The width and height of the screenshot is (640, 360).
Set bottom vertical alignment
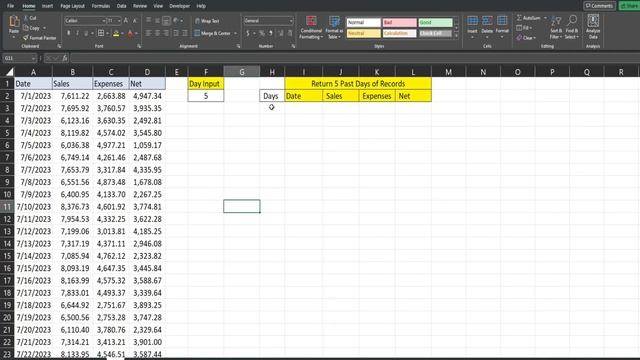point(166,20)
